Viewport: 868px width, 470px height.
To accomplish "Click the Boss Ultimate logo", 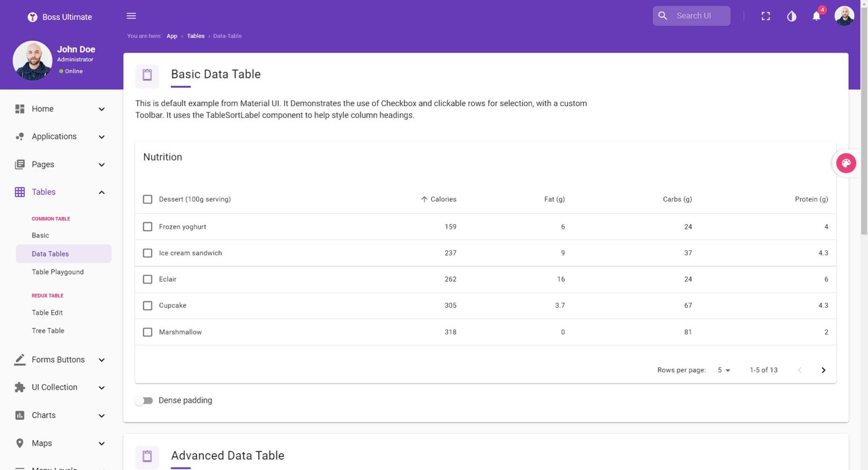I will click(33, 17).
